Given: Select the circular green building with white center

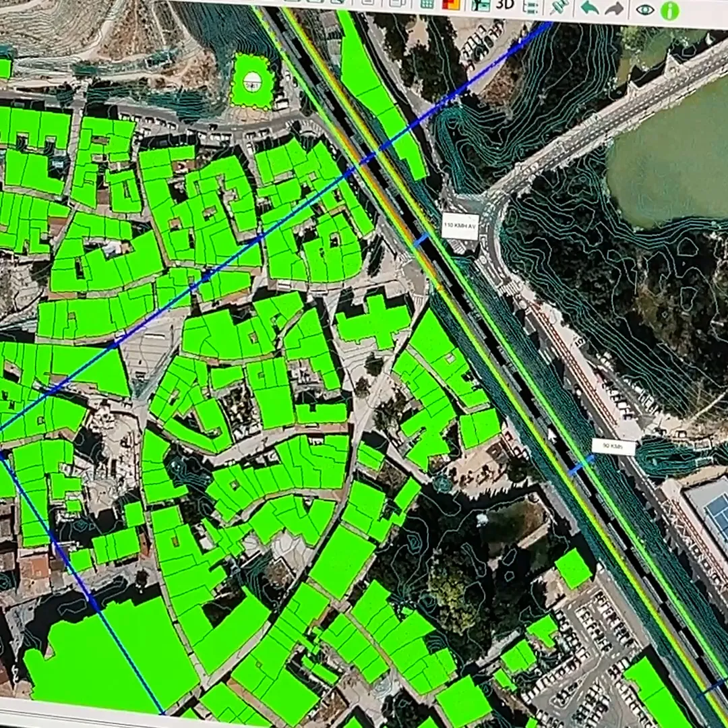Looking at the screenshot, I should pyautogui.click(x=252, y=82).
